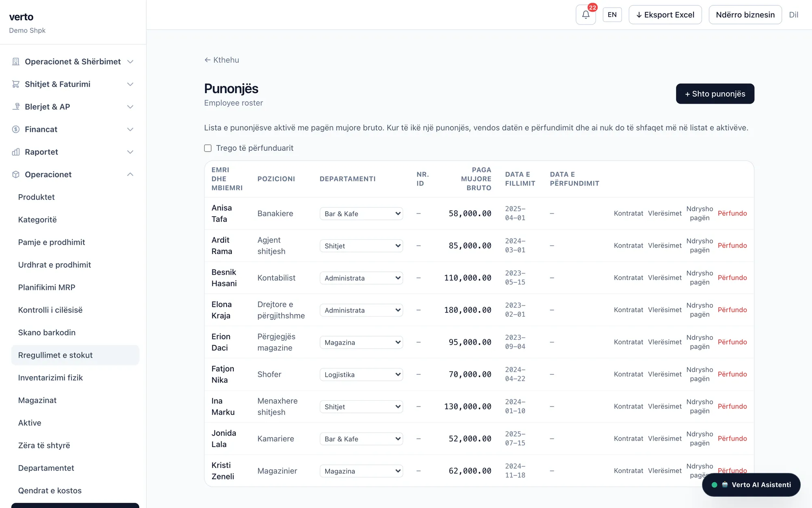Open Produktet in the sidebar

pos(36,197)
